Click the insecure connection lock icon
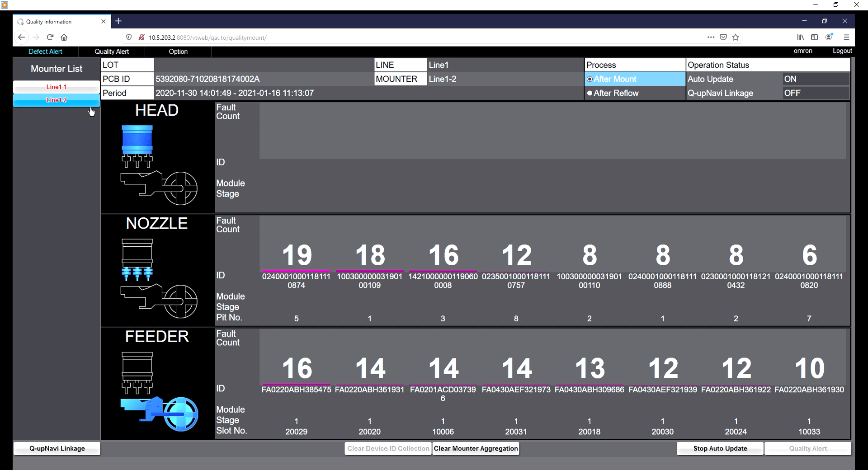868x470 pixels. (x=142, y=38)
